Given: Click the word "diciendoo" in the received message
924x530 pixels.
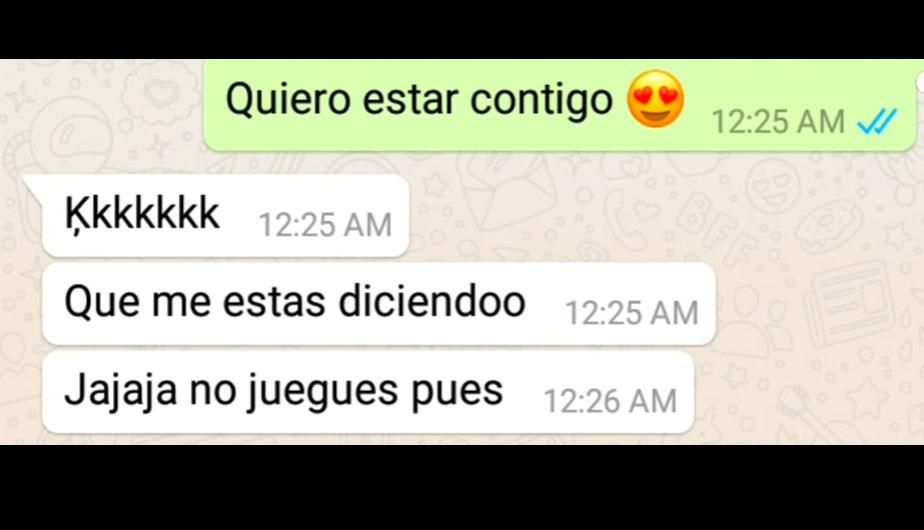Looking at the screenshot, I should coord(432,301).
